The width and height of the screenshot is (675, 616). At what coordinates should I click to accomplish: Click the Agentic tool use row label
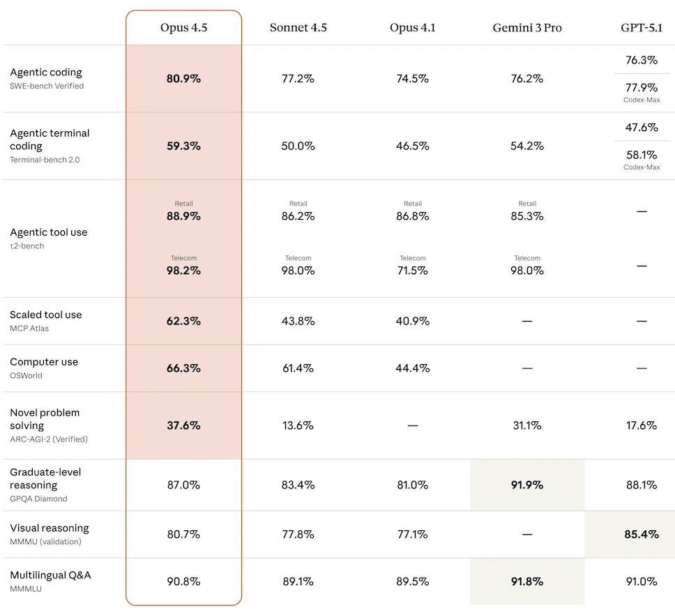(x=49, y=232)
